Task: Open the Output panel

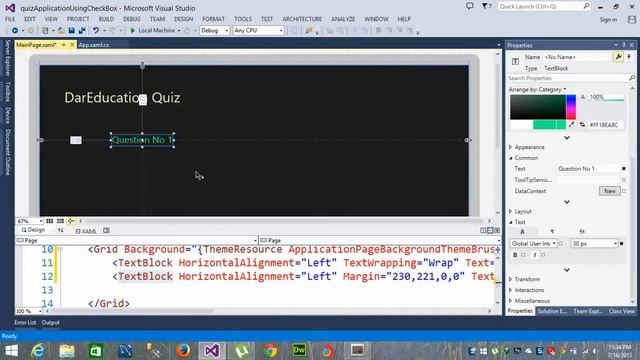Action: pyautogui.click(x=50, y=322)
